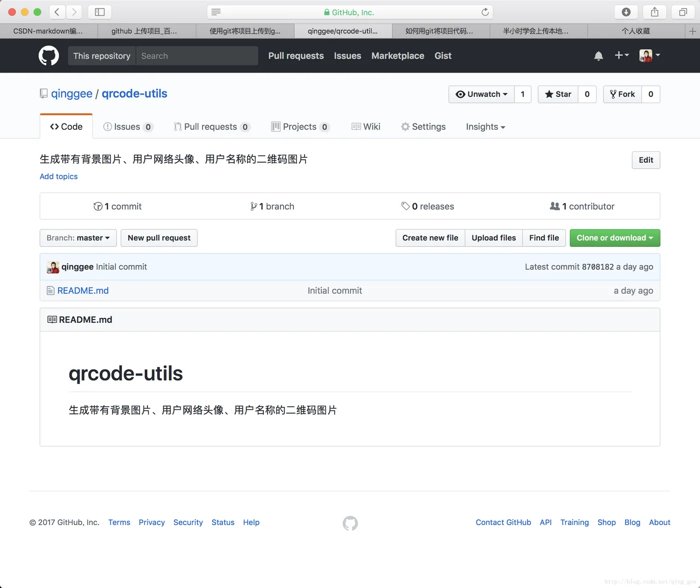Screen dimensions: 700x588
Task: Click the Safari reader view icon
Action: point(216,12)
